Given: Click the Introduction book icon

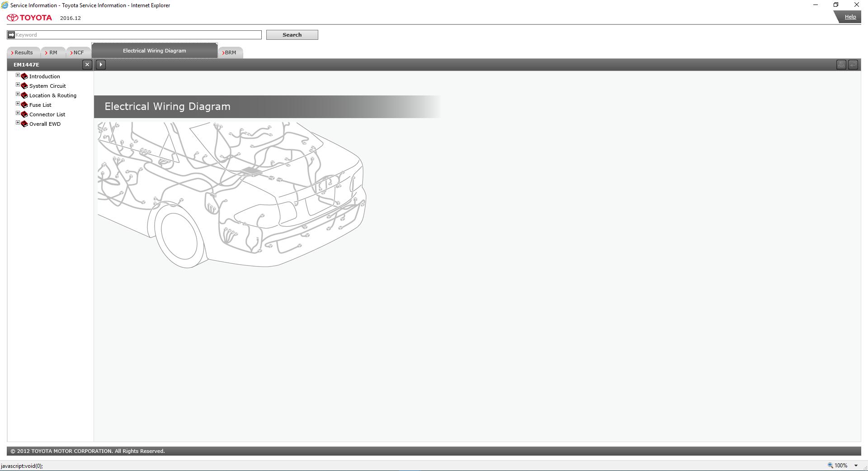Looking at the screenshot, I should [x=24, y=76].
